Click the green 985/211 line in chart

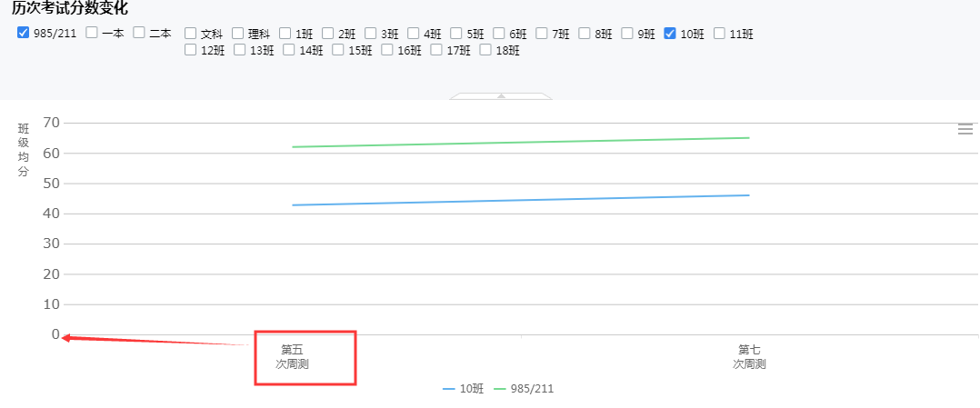coord(521,143)
